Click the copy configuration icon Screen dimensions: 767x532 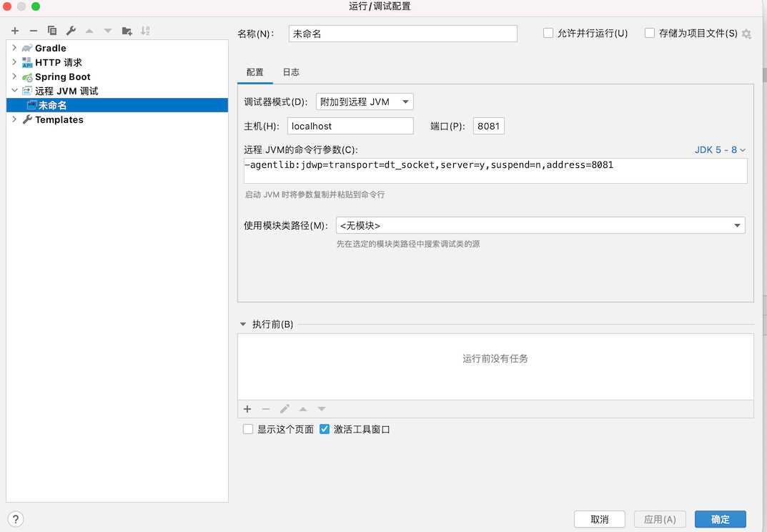point(52,31)
